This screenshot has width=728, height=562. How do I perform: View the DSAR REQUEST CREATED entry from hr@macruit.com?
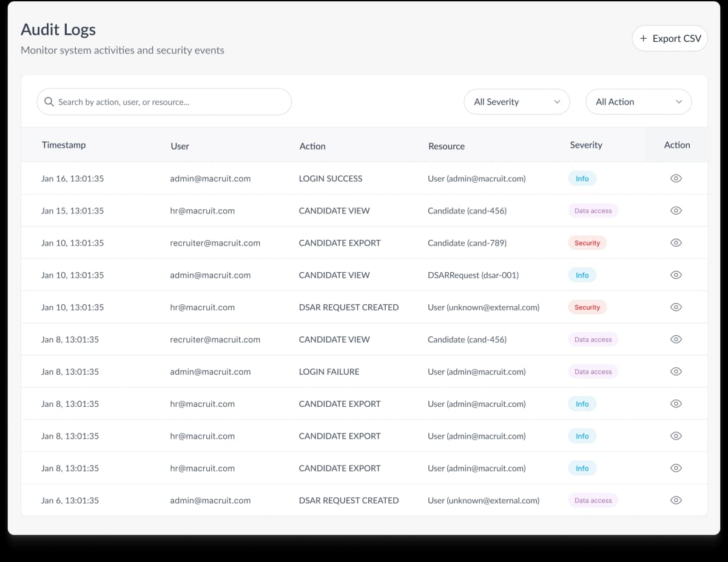(676, 307)
